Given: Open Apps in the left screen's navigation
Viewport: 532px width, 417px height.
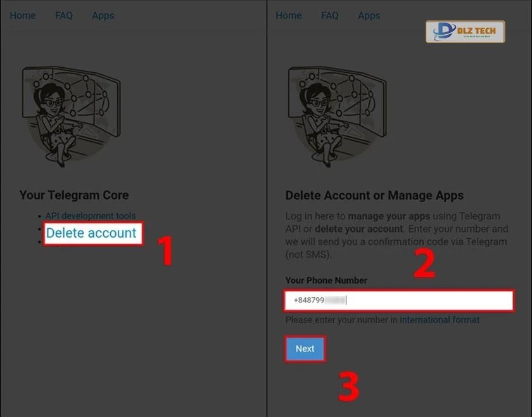Looking at the screenshot, I should click(103, 16).
